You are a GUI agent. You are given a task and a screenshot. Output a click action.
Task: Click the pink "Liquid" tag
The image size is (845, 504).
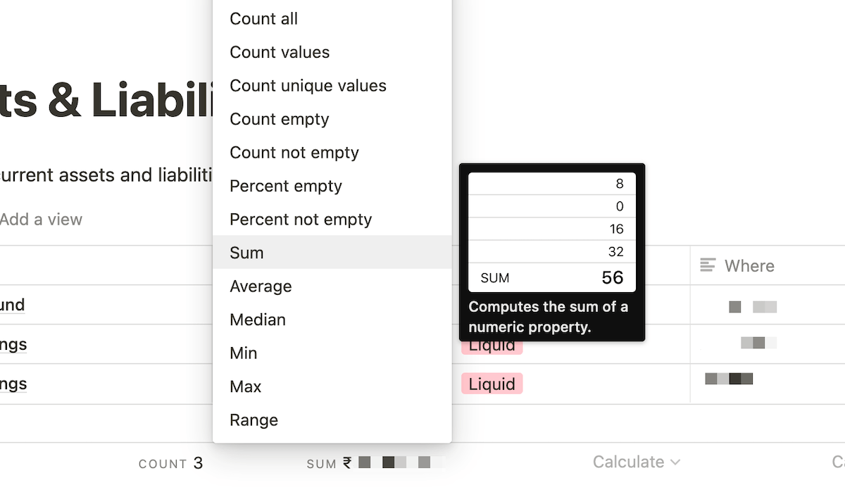pos(491,384)
